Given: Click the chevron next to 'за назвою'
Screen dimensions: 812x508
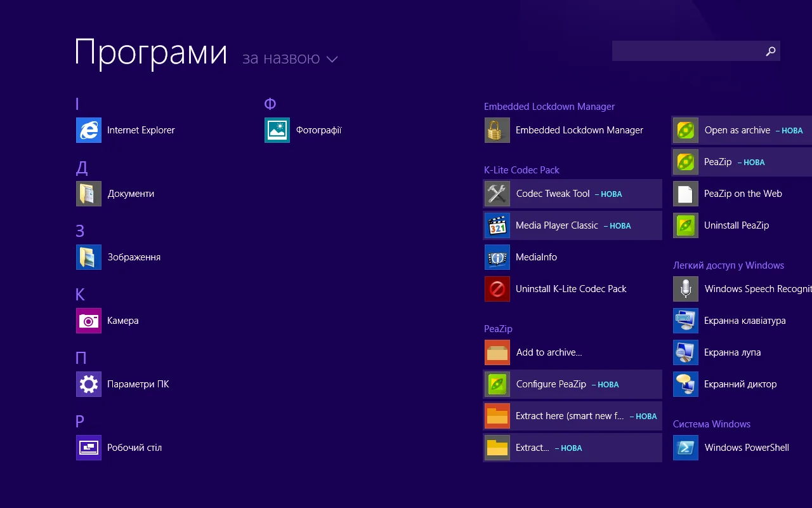Looking at the screenshot, I should (x=332, y=59).
